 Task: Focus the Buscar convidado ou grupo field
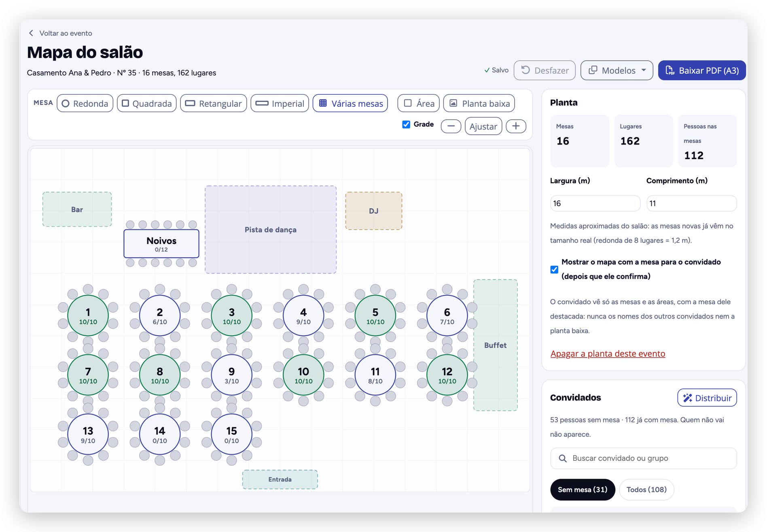coord(643,458)
